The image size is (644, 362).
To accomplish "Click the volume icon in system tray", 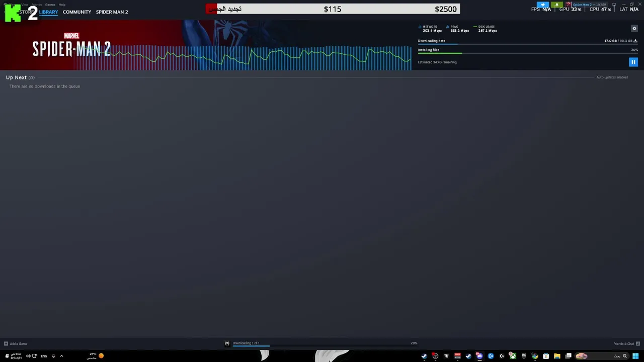I will click(x=28, y=356).
